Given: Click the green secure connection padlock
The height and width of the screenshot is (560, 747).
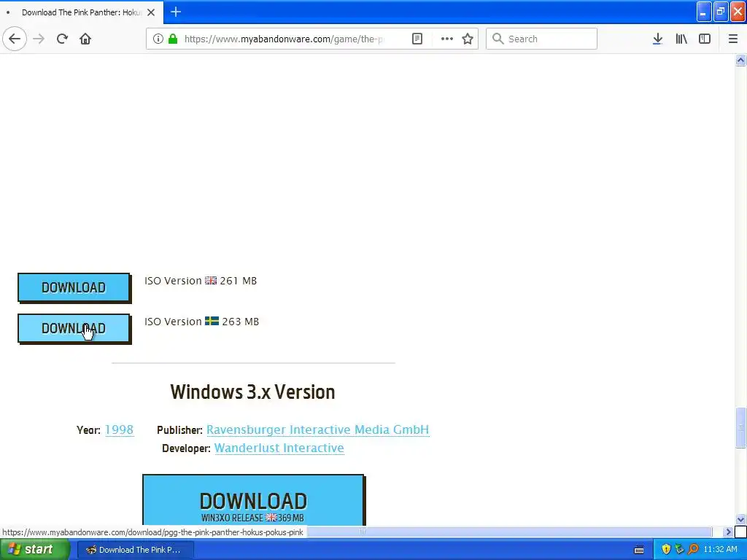Looking at the screenshot, I should click(x=173, y=39).
